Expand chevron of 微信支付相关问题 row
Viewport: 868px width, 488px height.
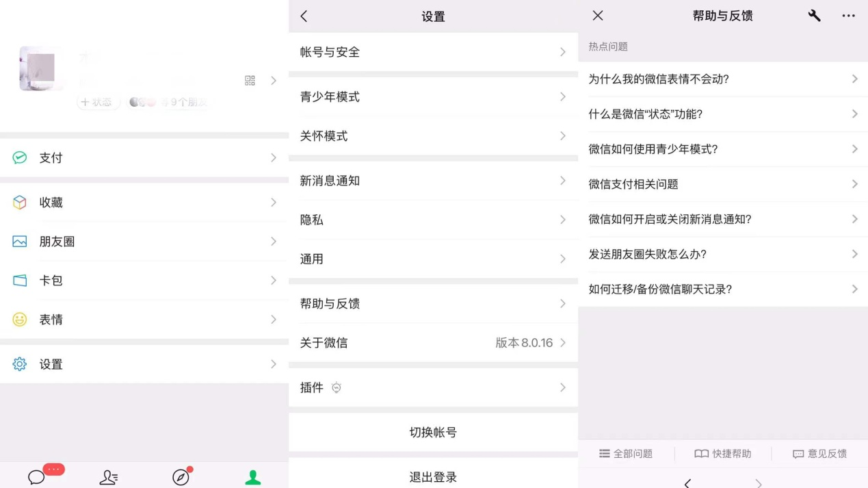[x=854, y=184]
